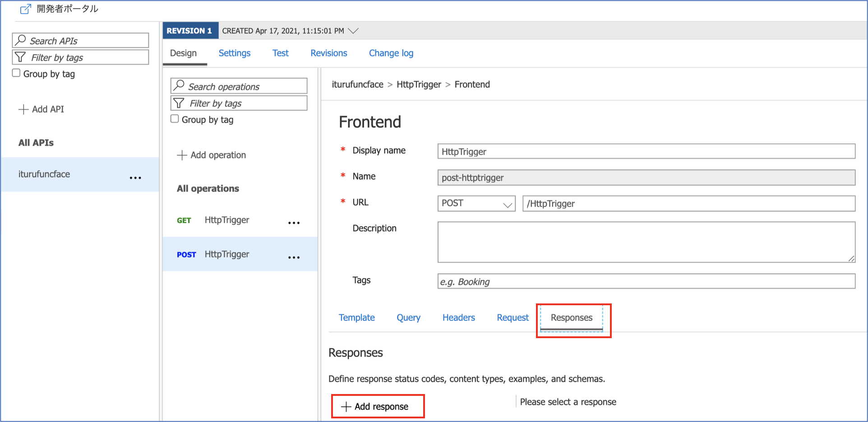
Task: Click iturufuncface in the breadcrumb
Action: click(x=358, y=85)
